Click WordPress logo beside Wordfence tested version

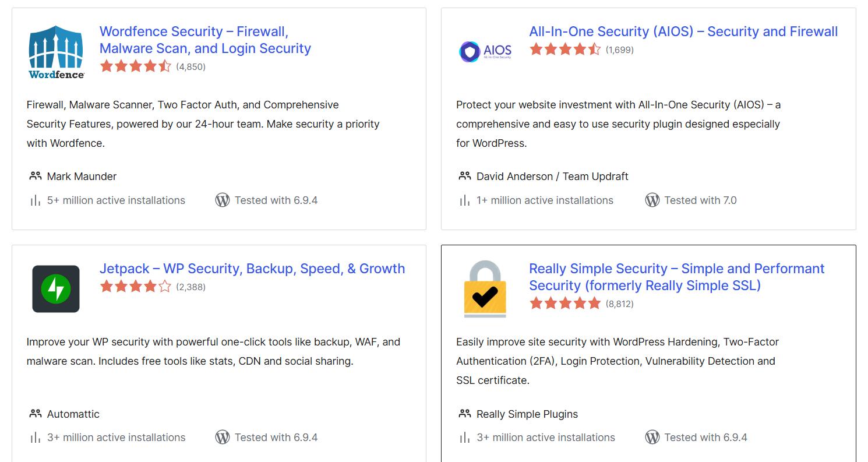(x=223, y=200)
